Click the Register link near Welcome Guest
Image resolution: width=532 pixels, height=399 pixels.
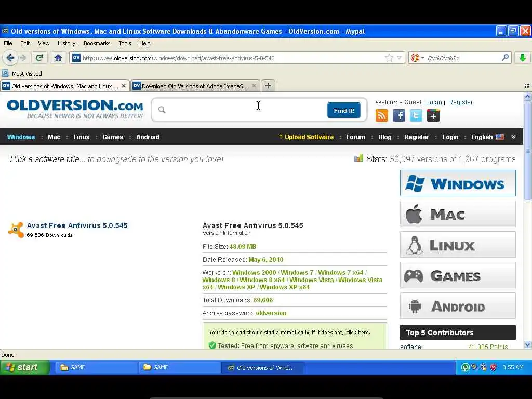coord(460,102)
